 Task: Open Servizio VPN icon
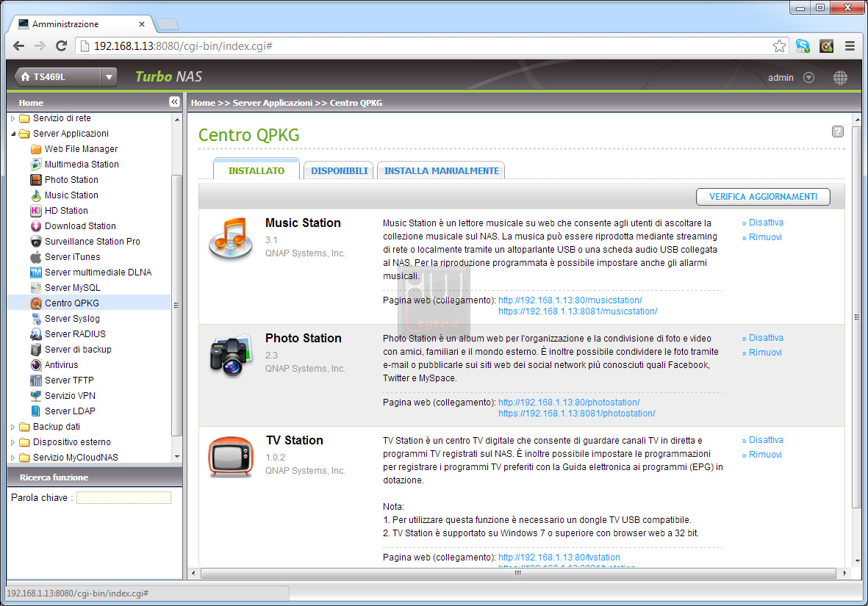[36, 396]
